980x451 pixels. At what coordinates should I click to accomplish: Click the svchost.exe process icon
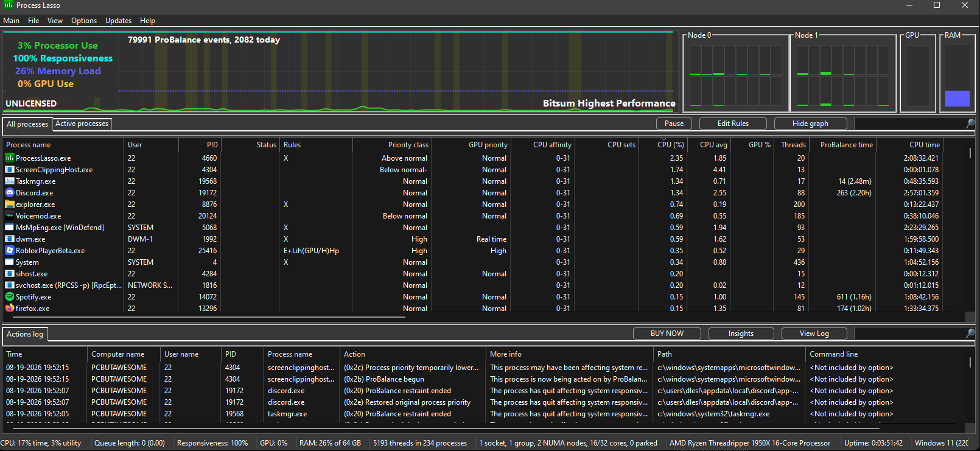click(10, 285)
